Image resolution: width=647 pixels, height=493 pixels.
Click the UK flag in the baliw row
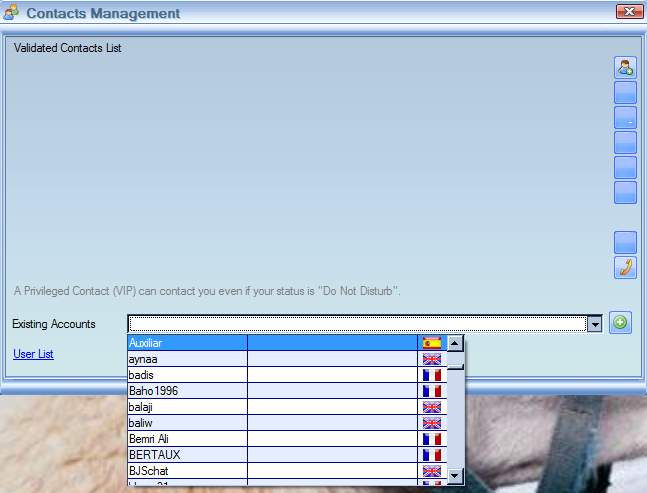pos(432,422)
